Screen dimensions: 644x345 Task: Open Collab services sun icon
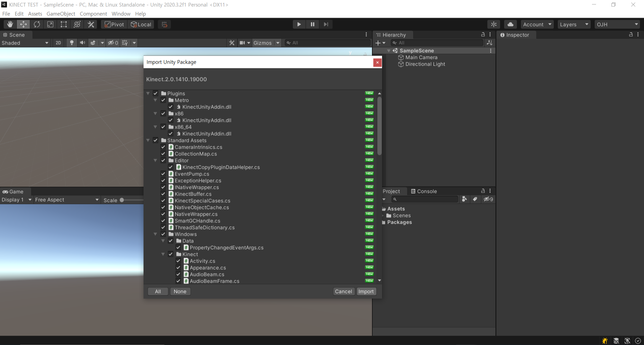(494, 24)
